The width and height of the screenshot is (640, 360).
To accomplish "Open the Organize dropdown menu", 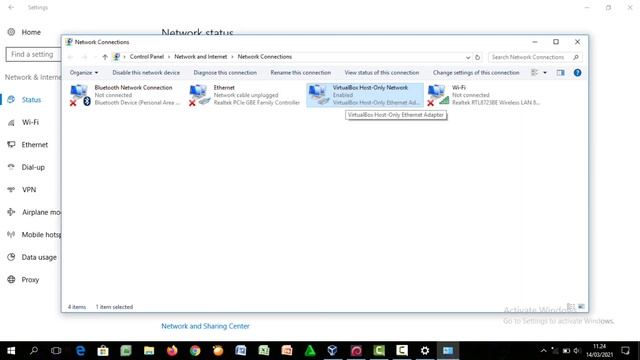I will pos(84,73).
